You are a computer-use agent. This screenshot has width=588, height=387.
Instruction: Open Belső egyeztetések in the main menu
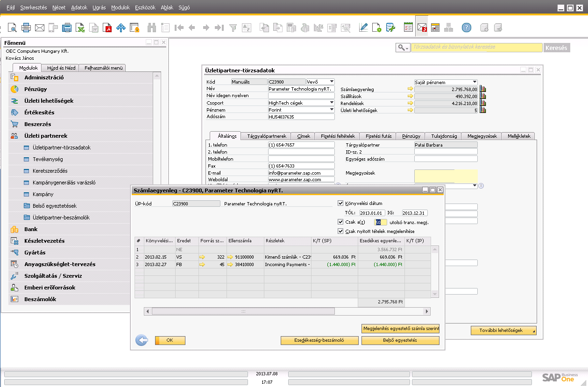pos(55,206)
